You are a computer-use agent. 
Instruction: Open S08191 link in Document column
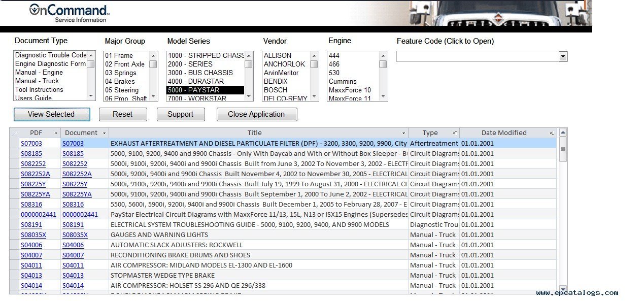[x=73, y=225]
